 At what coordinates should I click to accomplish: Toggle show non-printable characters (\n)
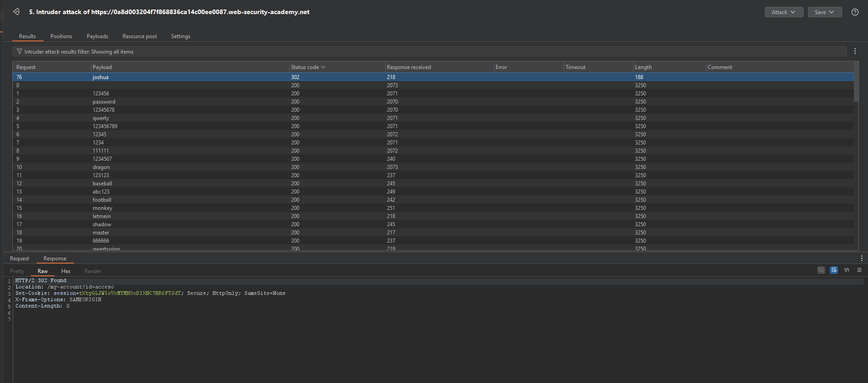click(x=847, y=270)
